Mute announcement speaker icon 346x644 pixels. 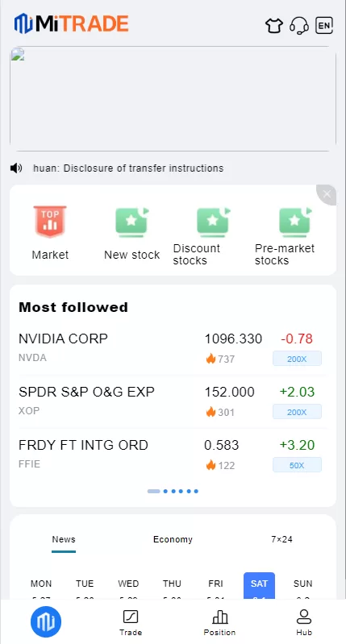16,168
